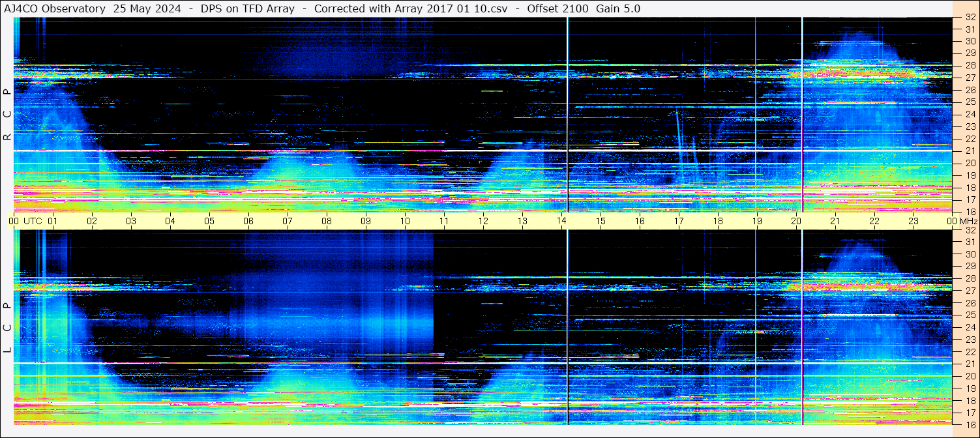The image size is (980, 438).
Task: Click the 09 hour label on time axis
Action: (366, 221)
